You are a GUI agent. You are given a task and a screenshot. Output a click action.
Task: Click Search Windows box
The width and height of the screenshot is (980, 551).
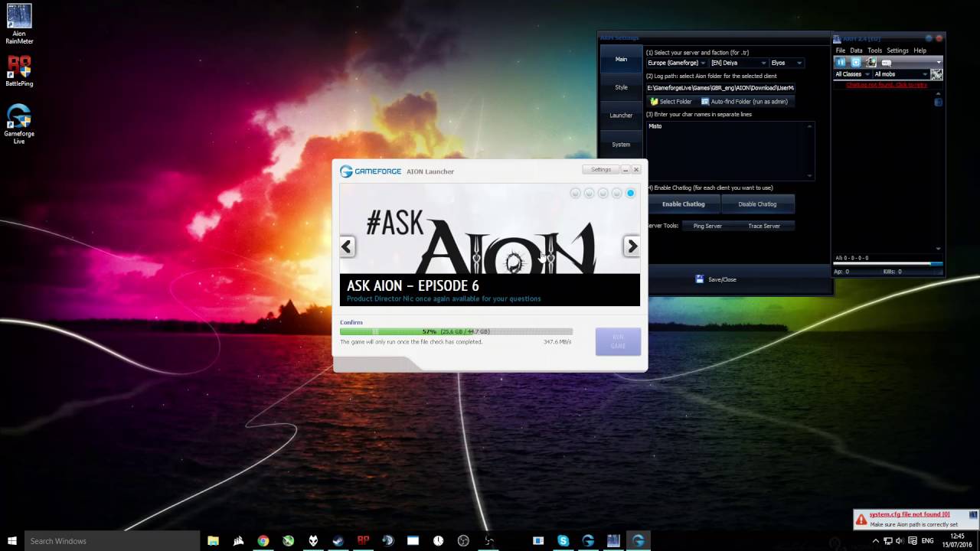point(113,541)
